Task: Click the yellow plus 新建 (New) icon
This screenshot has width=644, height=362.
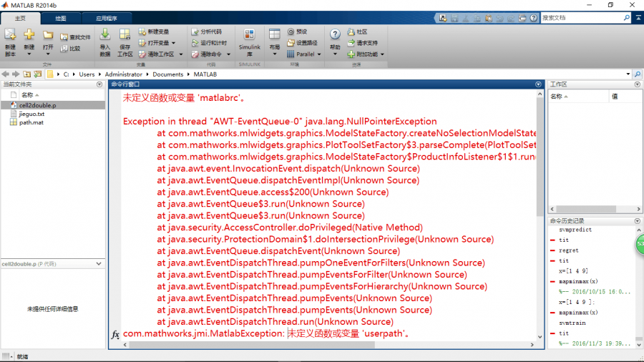Action: (x=29, y=34)
